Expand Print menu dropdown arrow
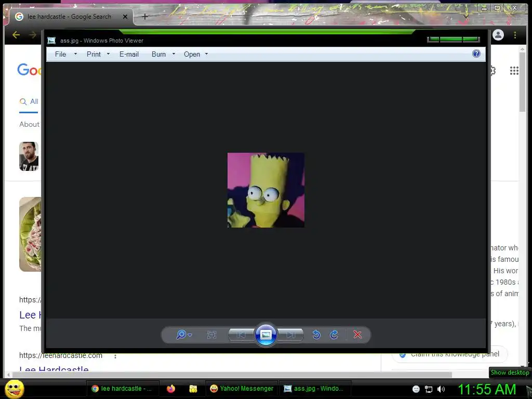This screenshot has height=399, width=532. pos(108,54)
